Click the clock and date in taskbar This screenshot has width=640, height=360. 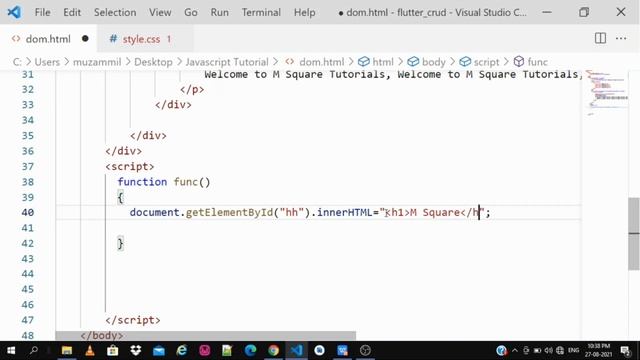pos(598,350)
